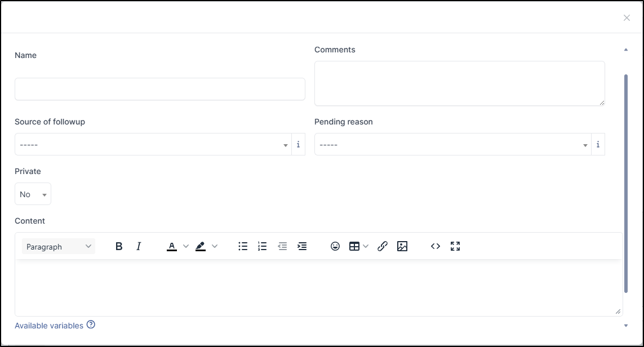Click into the Comments text area
This screenshot has width=644, height=347.
[x=459, y=83]
